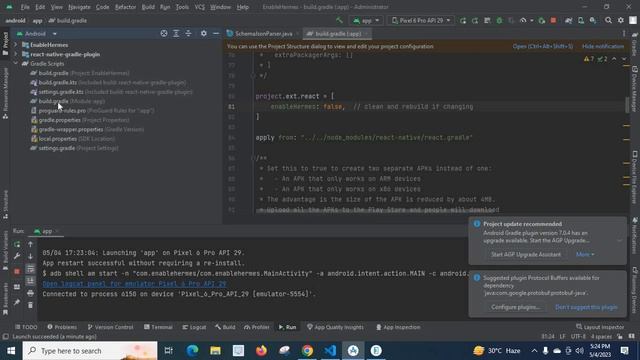Viewport: 640px width, 360px height.
Task: Select gradle-wrapper.properties file
Action: coord(87,129)
